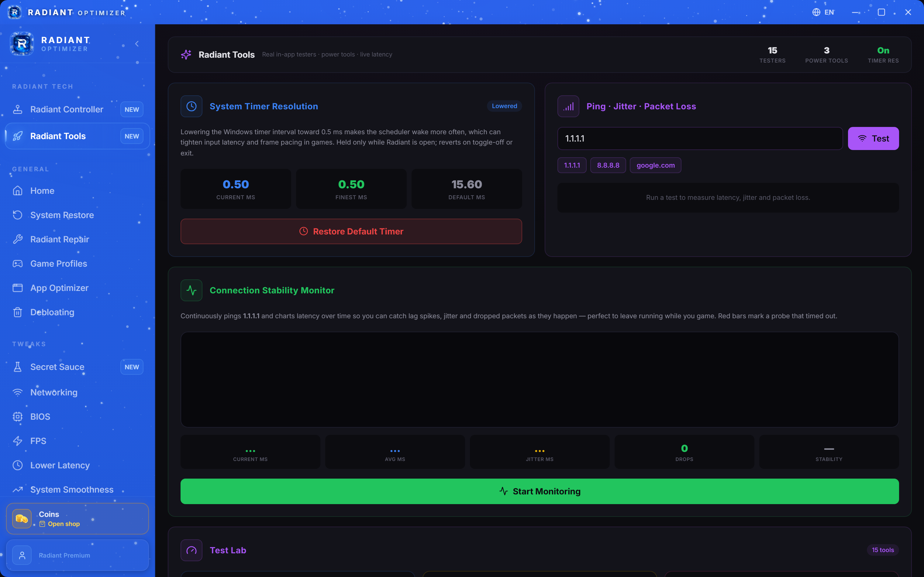
Task: Collapse the sidebar with the chevron arrow
Action: (x=137, y=44)
